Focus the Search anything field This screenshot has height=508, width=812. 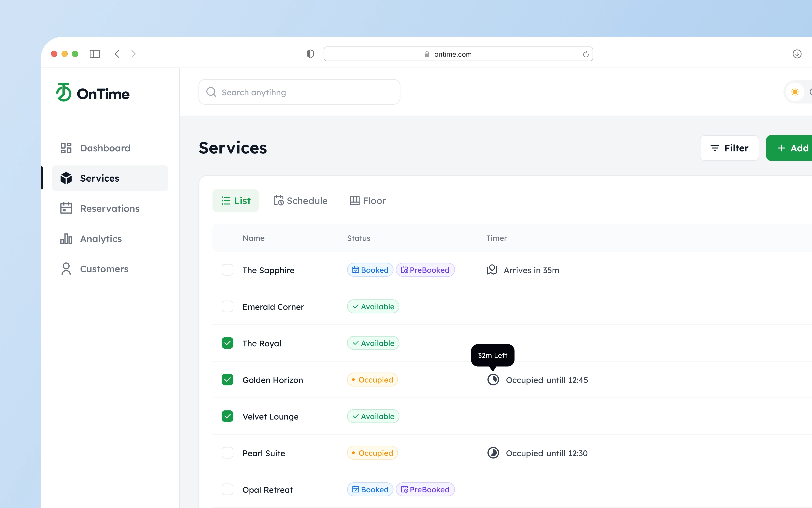click(299, 92)
